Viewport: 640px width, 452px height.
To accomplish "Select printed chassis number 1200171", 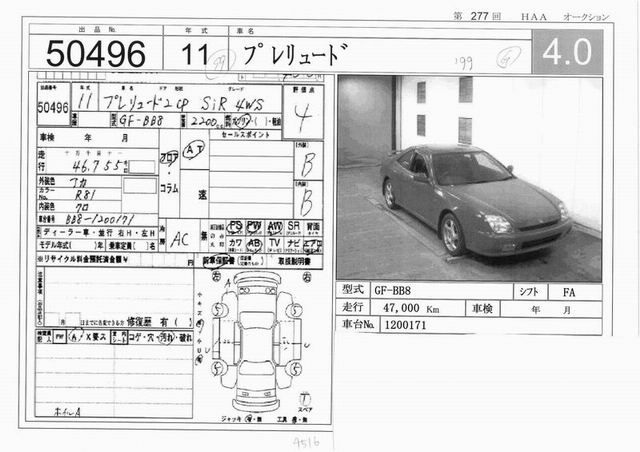I will 405,325.
